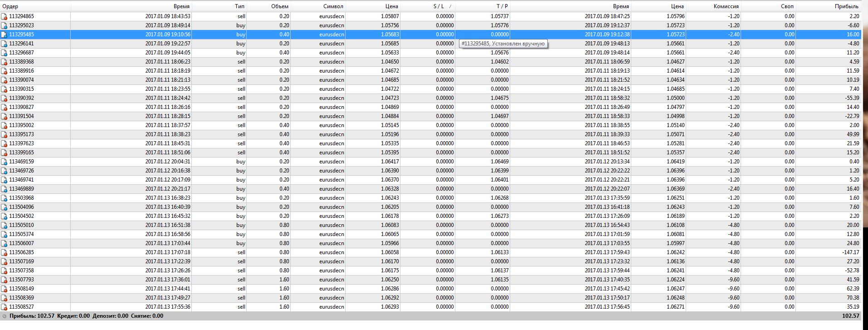Select order number 113506007

21,243
